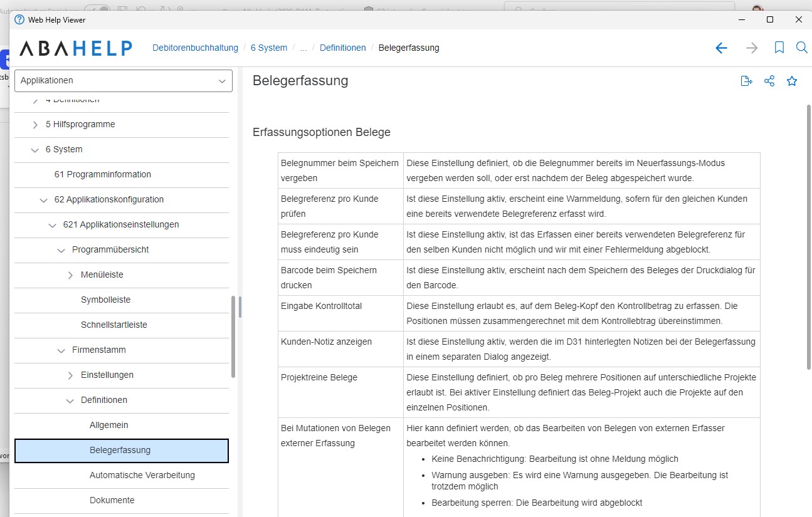
Task: Collapse the 6 System node
Action: pyautogui.click(x=34, y=150)
